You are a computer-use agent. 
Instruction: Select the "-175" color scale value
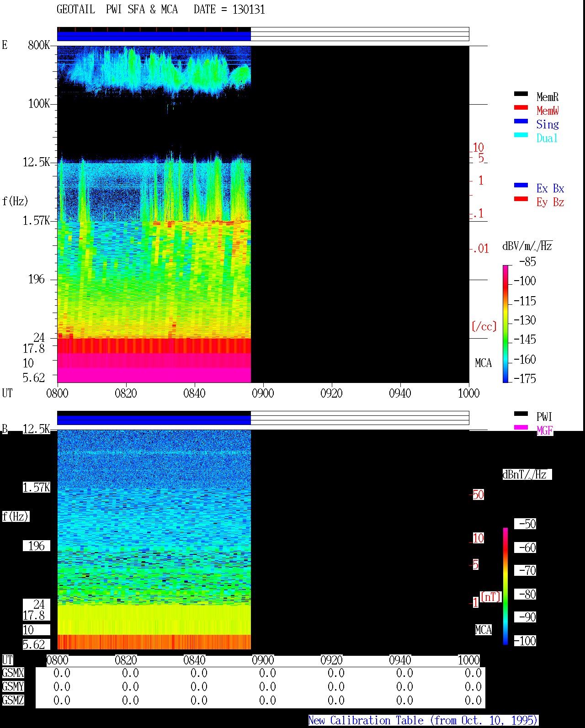click(525, 378)
